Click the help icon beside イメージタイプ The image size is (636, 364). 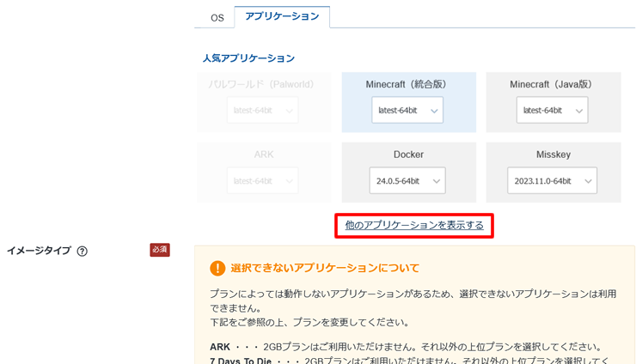(x=83, y=252)
